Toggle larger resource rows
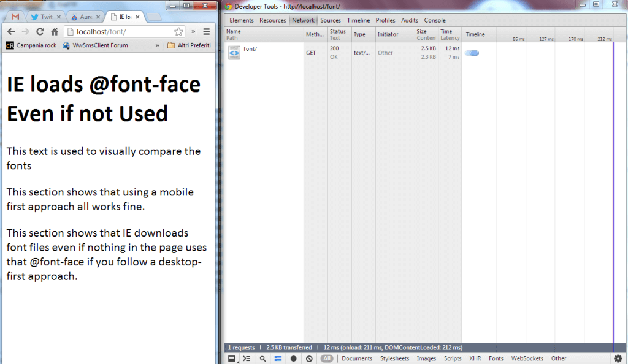 [278, 358]
